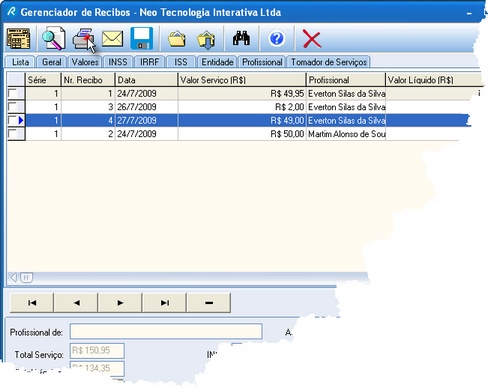The image size is (488, 391).
Task: Click the folder with down arrow icon
Action: click(206, 39)
